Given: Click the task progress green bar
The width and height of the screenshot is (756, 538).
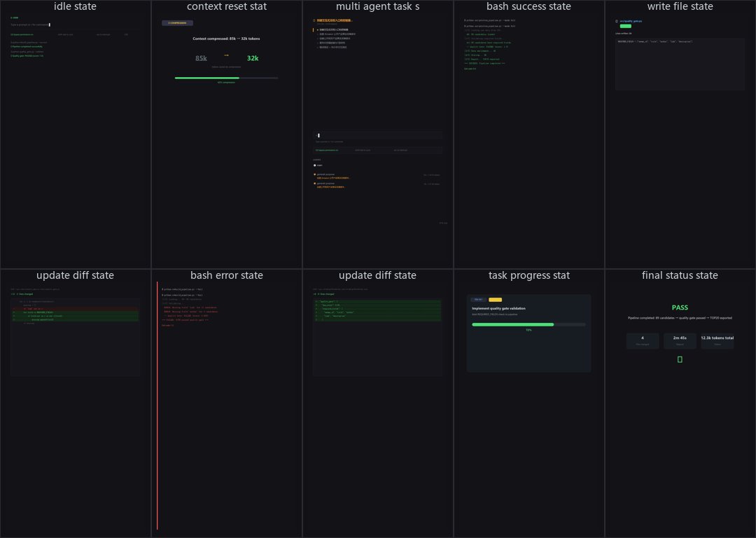Looking at the screenshot, I should click(x=512, y=325).
